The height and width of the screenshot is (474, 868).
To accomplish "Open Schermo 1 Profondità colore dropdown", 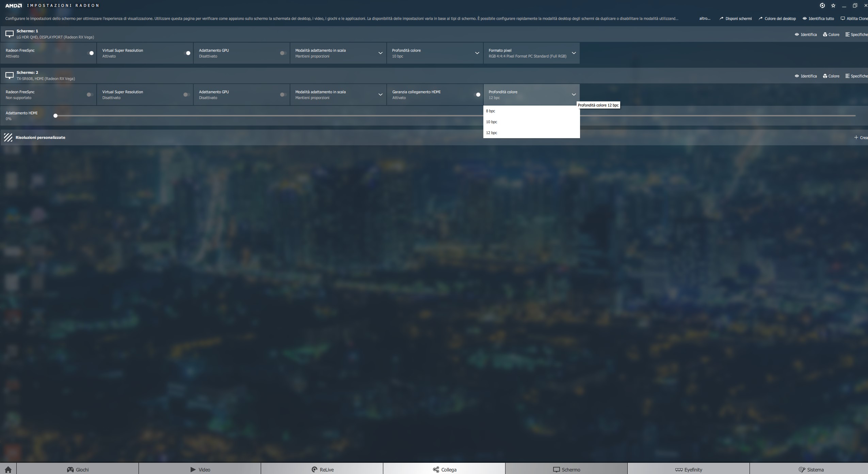I will [477, 53].
